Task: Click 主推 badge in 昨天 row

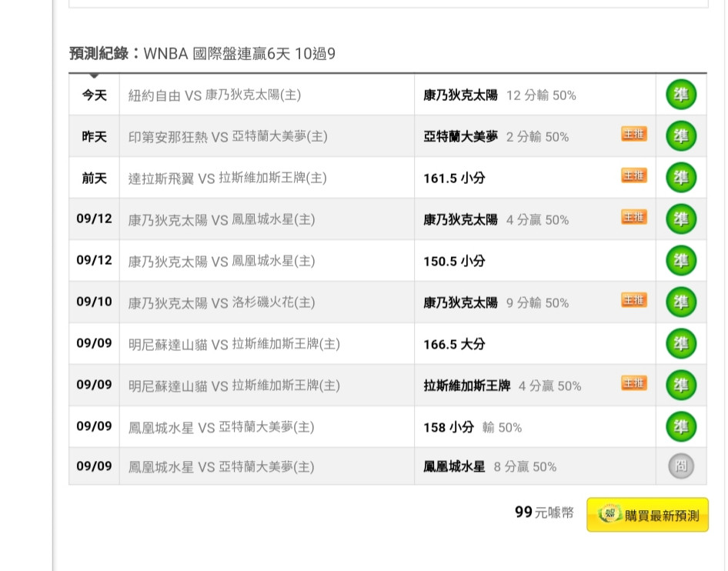Action: click(634, 134)
